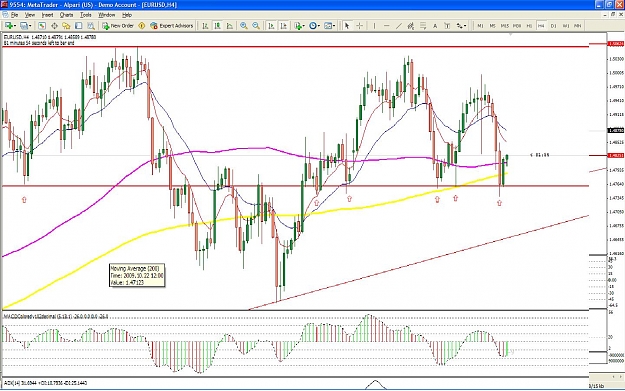This screenshot has width=625, height=391.
Task: Choose the horizontal line drawing tool
Action: pos(386,26)
